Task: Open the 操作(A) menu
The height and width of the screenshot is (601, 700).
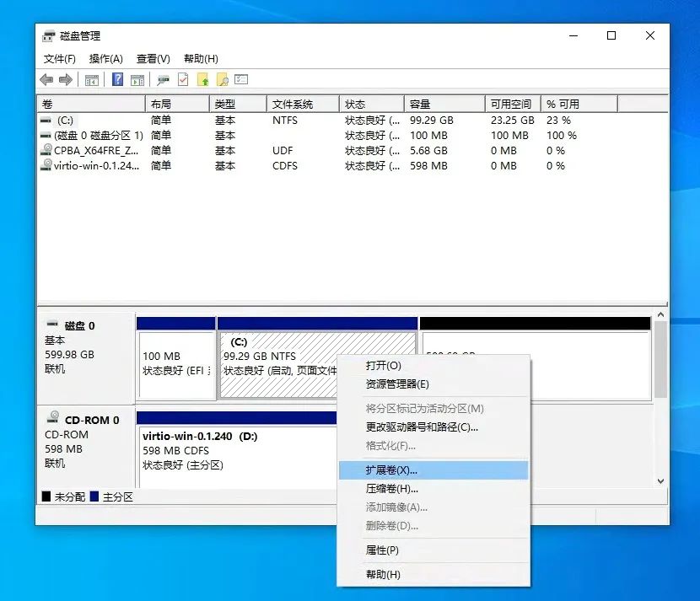Action: (105, 59)
